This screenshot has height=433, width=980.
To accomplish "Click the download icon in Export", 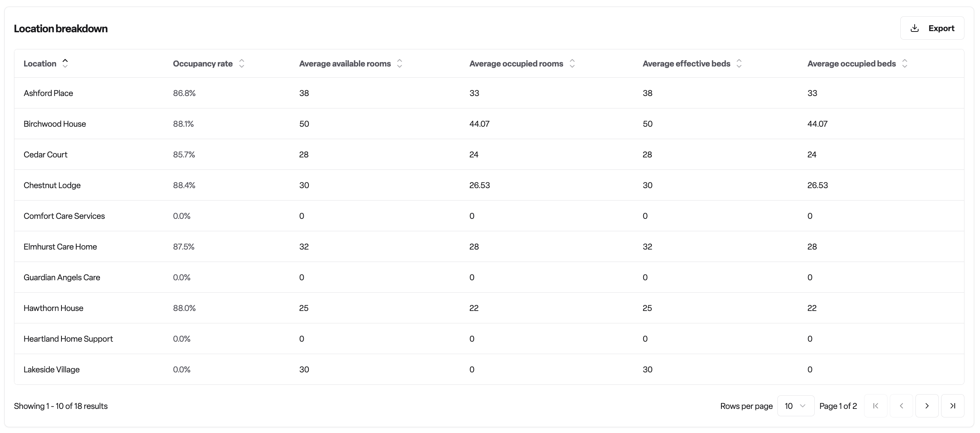I will (915, 28).
